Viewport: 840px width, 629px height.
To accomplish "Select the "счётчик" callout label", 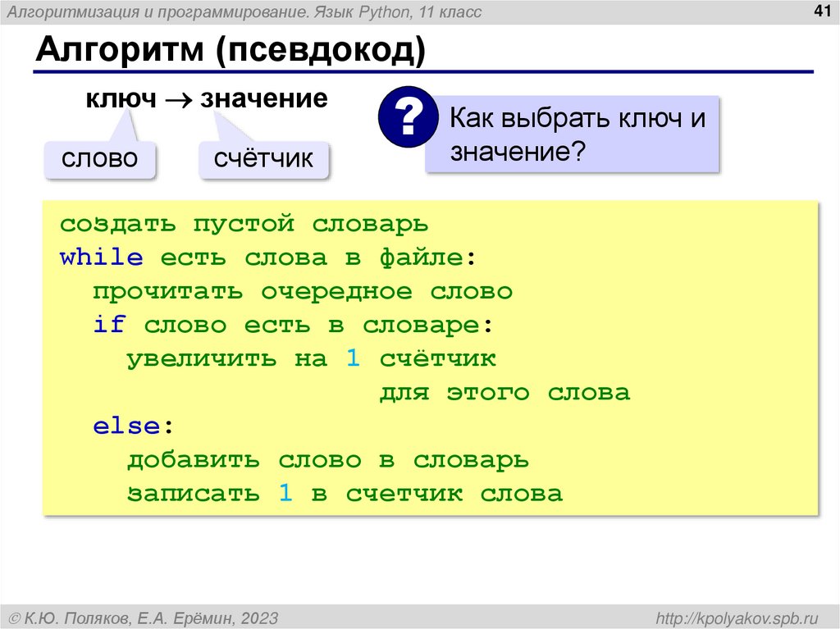I will (x=263, y=158).
